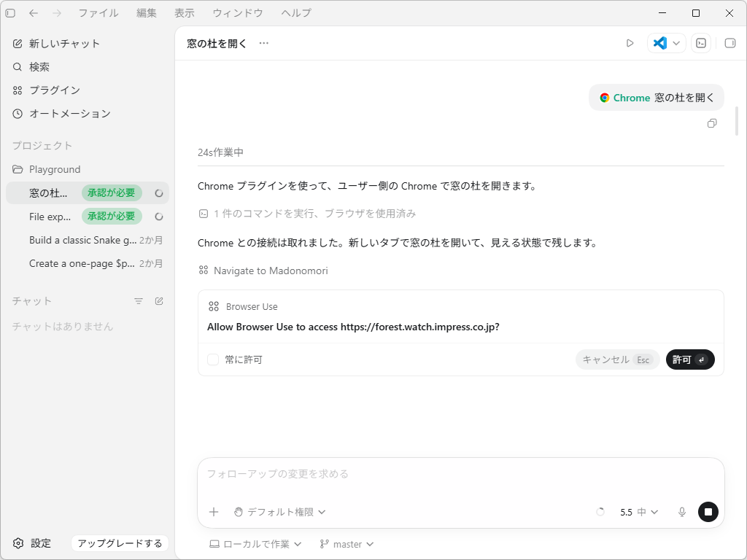Screen dimensions: 747x560
Task: Open the デフォルト権限 permissions dropdown
Action: tap(279, 512)
